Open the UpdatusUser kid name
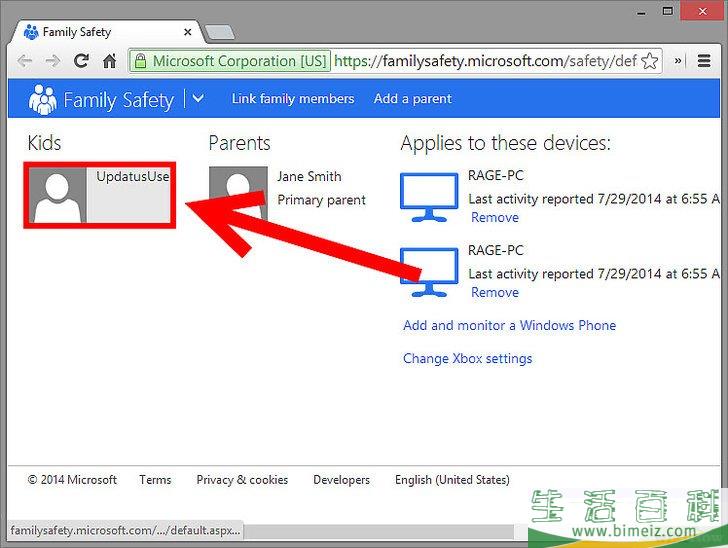 pos(133,176)
